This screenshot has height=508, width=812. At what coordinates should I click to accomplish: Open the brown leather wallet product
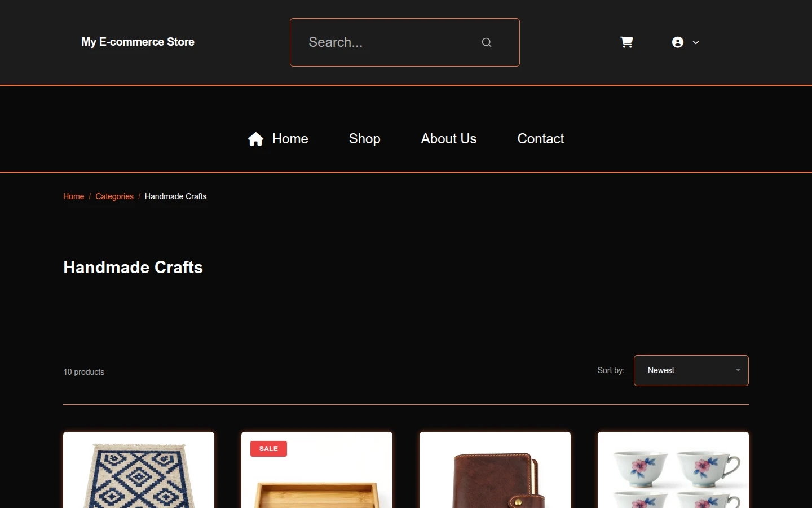[495, 470]
